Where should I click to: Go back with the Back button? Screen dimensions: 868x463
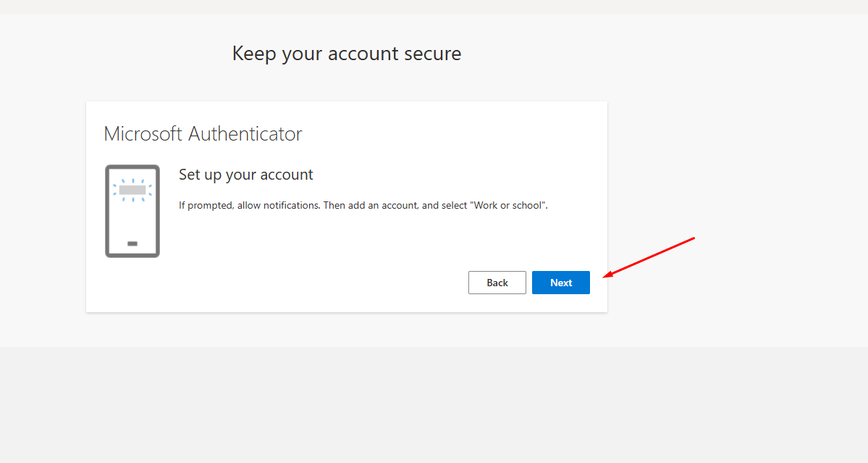coord(497,283)
